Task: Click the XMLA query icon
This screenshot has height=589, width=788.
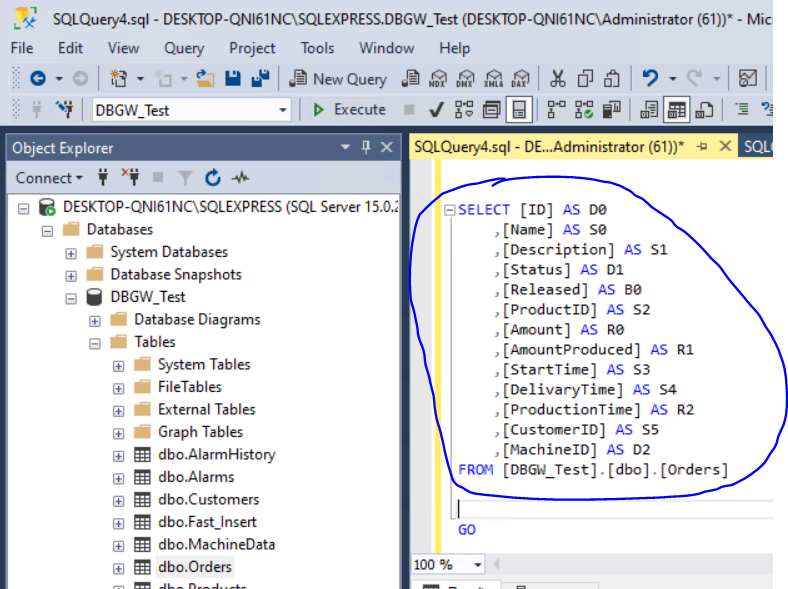Action: [x=493, y=79]
